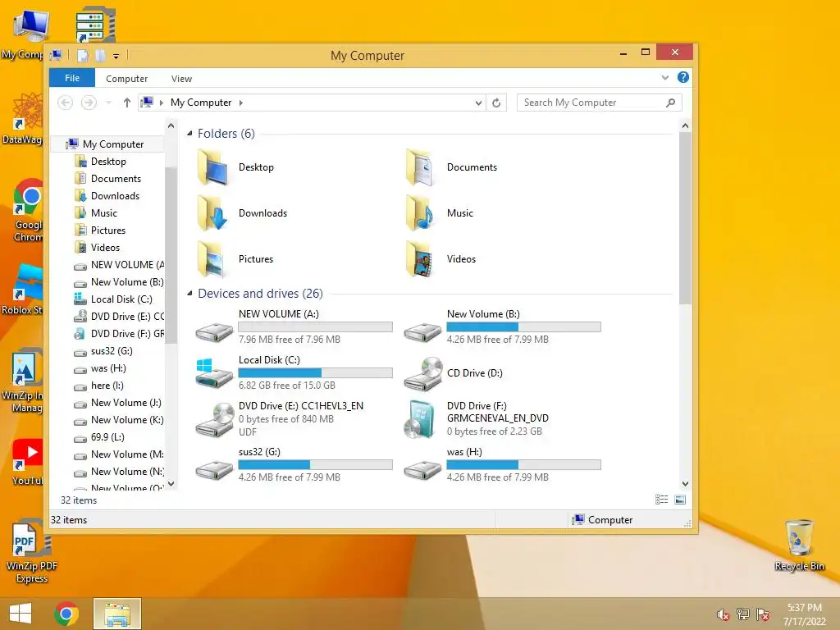Click the network tray icon
The height and width of the screenshot is (630, 840).
(743, 614)
